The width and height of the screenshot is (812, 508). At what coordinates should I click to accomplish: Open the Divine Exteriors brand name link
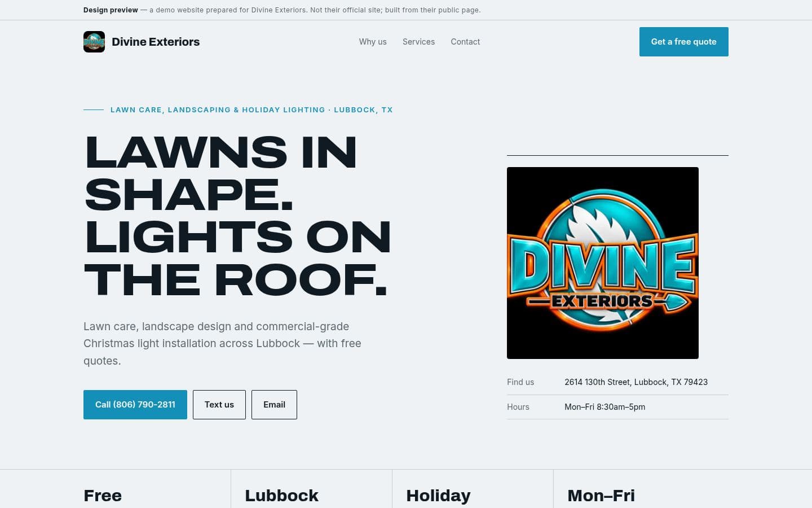156,42
